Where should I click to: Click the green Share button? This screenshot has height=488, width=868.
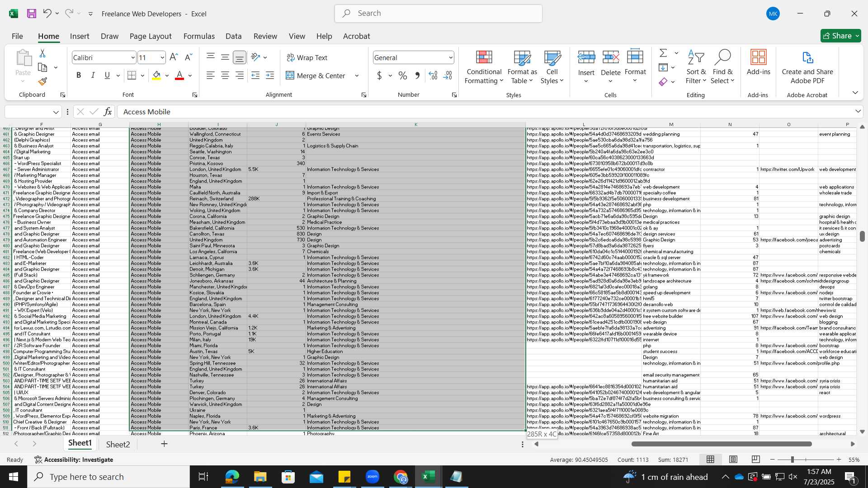[840, 36]
